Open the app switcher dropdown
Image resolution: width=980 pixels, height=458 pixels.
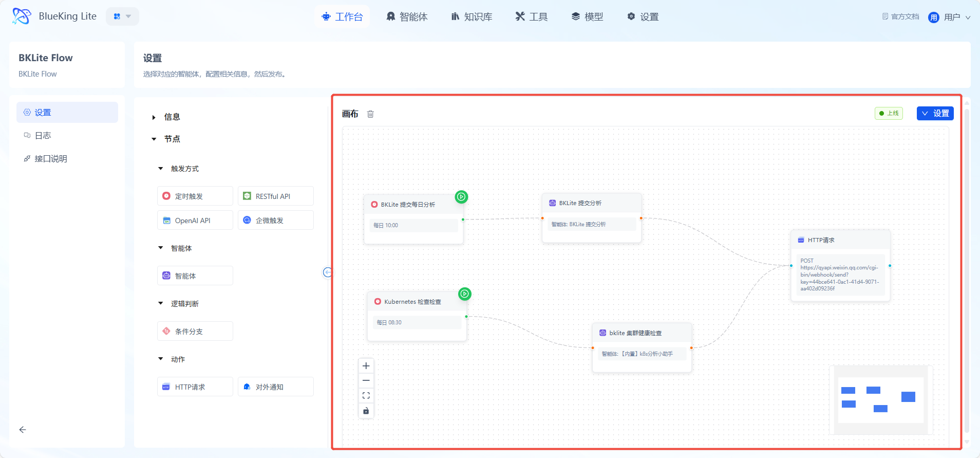click(122, 16)
